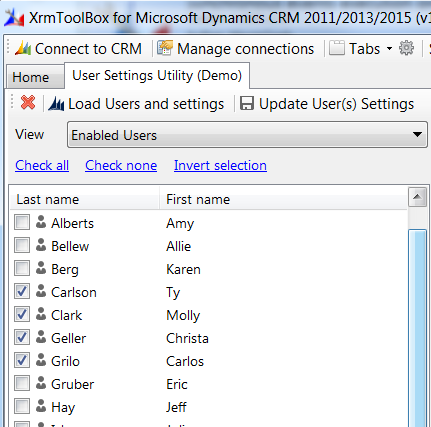Click Manage connections label

coord(245,49)
